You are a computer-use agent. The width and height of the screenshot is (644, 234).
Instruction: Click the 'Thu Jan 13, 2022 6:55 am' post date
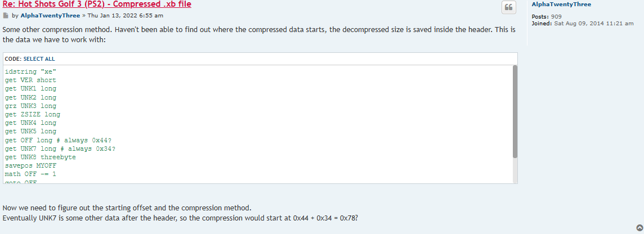(x=126, y=15)
